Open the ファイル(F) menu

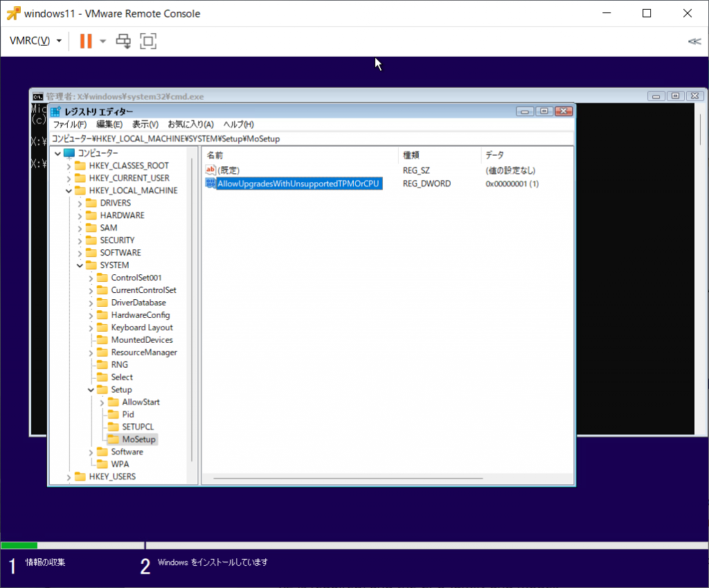pyautogui.click(x=70, y=125)
